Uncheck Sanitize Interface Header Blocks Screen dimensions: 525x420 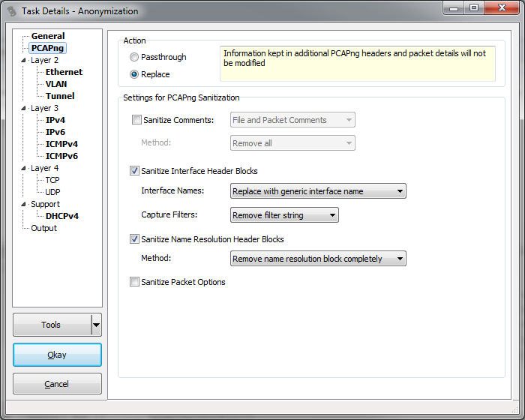pyautogui.click(x=134, y=171)
